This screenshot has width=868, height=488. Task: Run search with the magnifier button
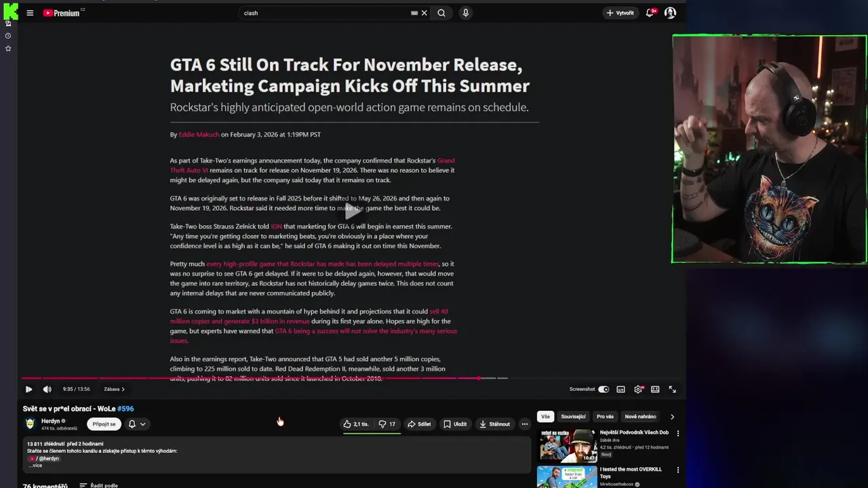(x=441, y=13)
